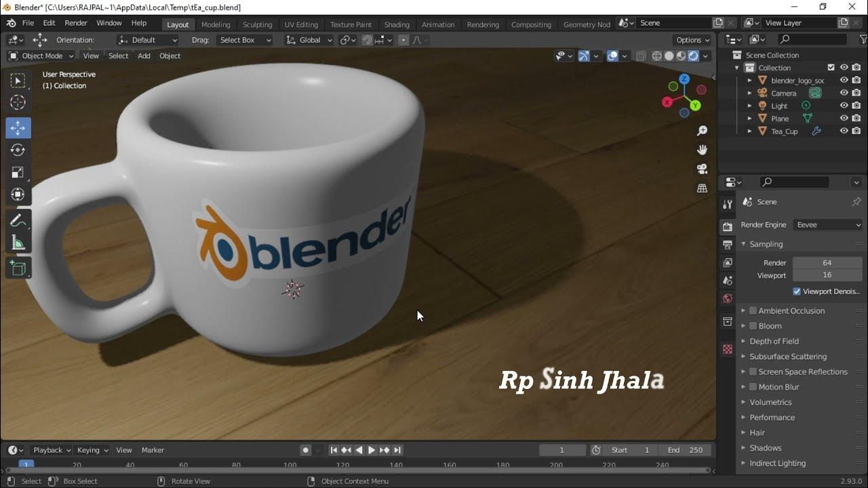Screen dimensions: 868x488
Task: Hide the Plane object in viewport
Action: [x=844, y=118]
